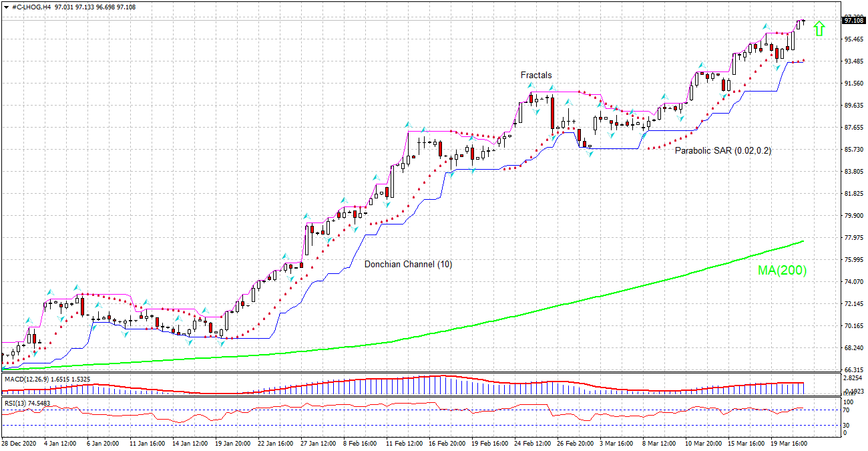Select the 11 Feb 12:00 time label

click(405, 442)
